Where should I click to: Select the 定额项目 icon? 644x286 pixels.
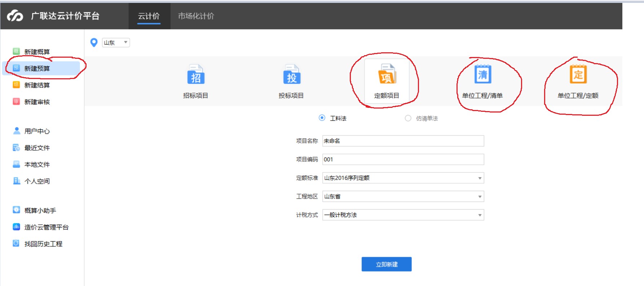click(387, 74)
